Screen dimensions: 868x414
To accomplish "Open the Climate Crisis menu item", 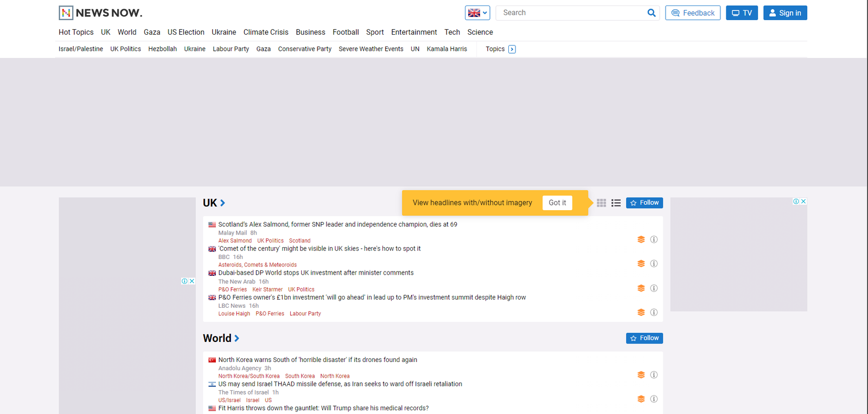I will (266, 33).
